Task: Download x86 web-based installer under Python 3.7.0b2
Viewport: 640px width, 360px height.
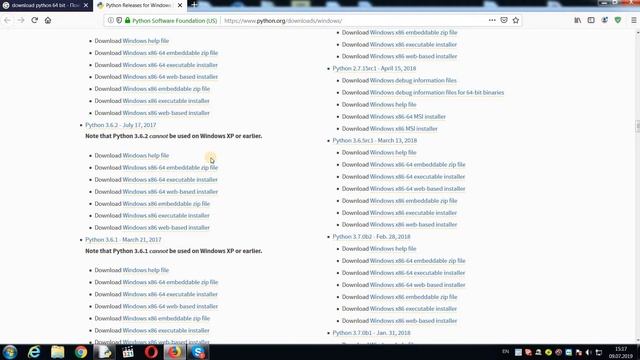Action: (x=413, y=321)
